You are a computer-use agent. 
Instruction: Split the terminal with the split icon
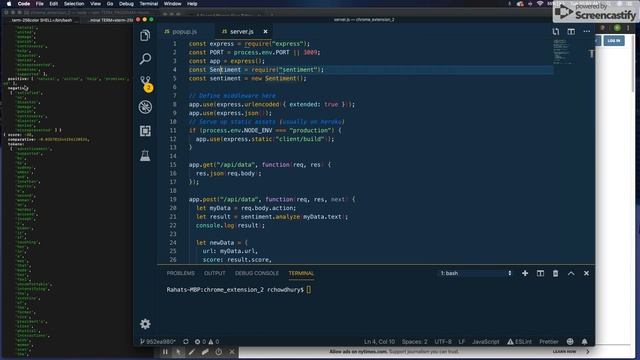point(540,273)
